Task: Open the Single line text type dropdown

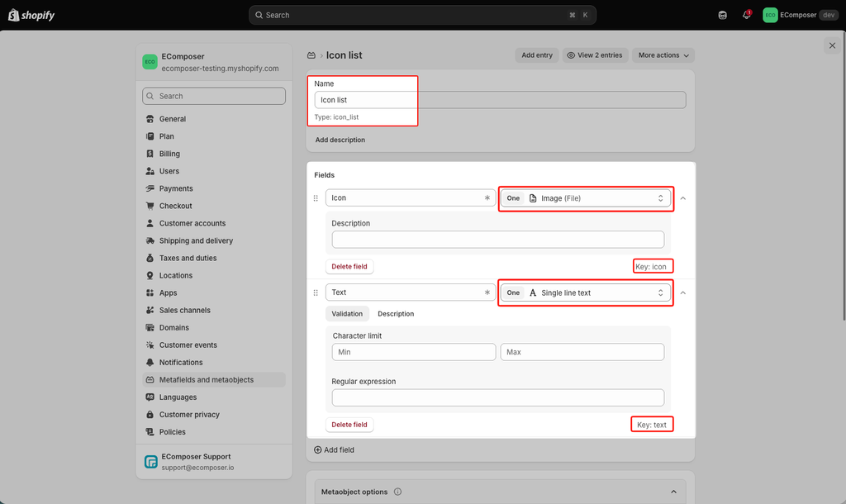Action: click(586, 292)
